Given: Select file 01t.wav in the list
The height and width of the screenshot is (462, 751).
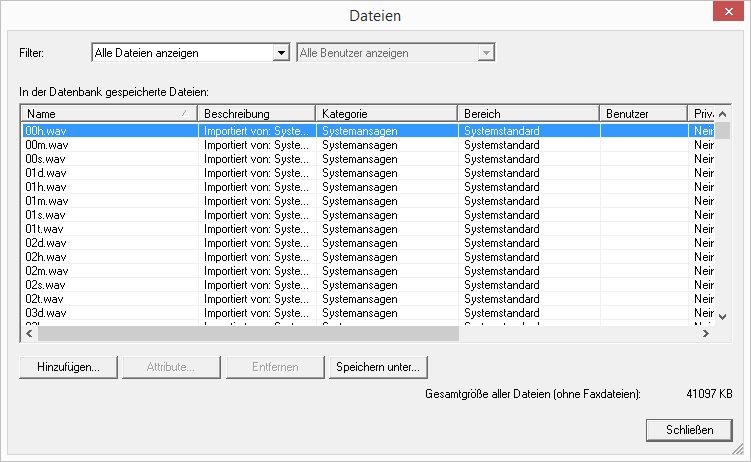Looking at the screenshot, I should (x=44, y=229).
